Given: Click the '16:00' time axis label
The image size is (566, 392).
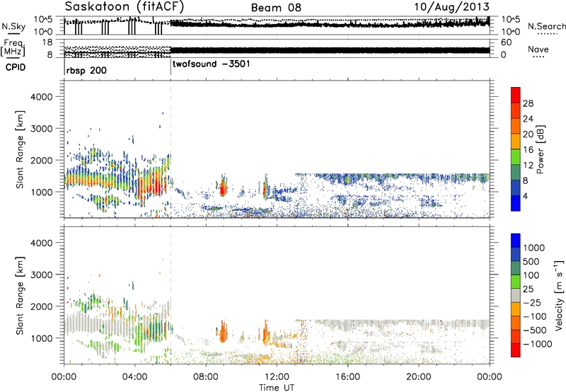Looking at the screenshot, I should point(347,377).
